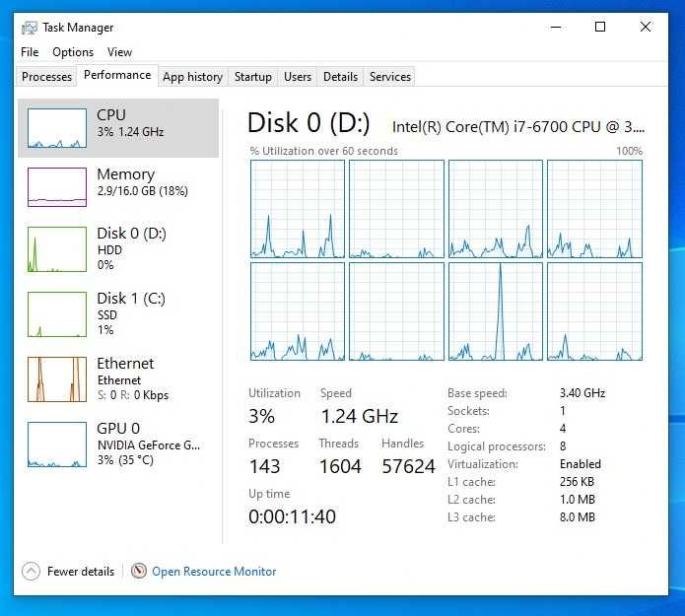Go to the Startup tab
This screenshot has height=616, width=685.
pyautogui.click(x=253, y=77)
